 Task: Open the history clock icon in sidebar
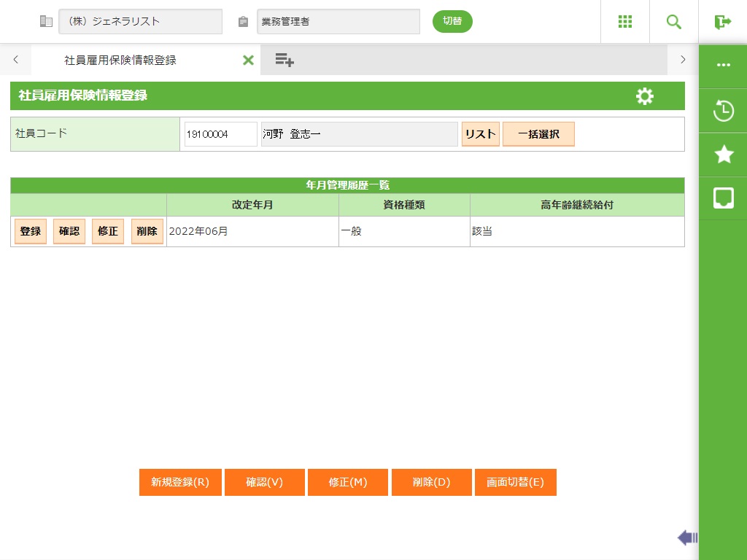[x=723, y=111]
